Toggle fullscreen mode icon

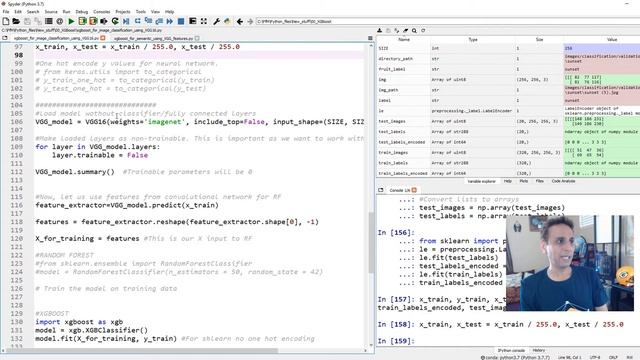pos(203,21)
